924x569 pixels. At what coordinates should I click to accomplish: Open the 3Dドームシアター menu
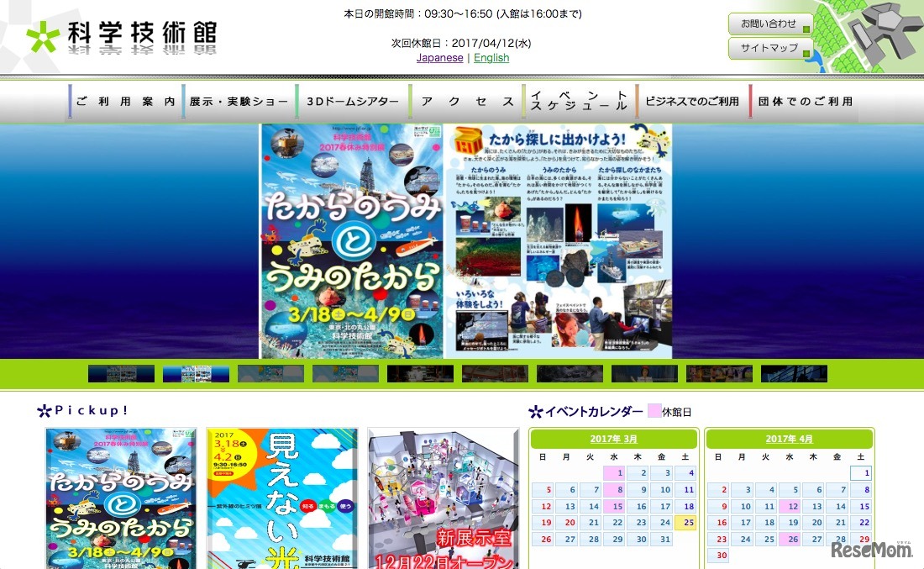(x=352, y=102)
